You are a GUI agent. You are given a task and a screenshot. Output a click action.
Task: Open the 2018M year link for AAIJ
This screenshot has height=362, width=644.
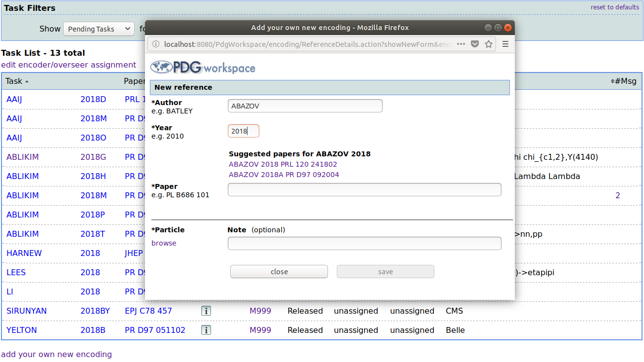click(x=94, y=118)
